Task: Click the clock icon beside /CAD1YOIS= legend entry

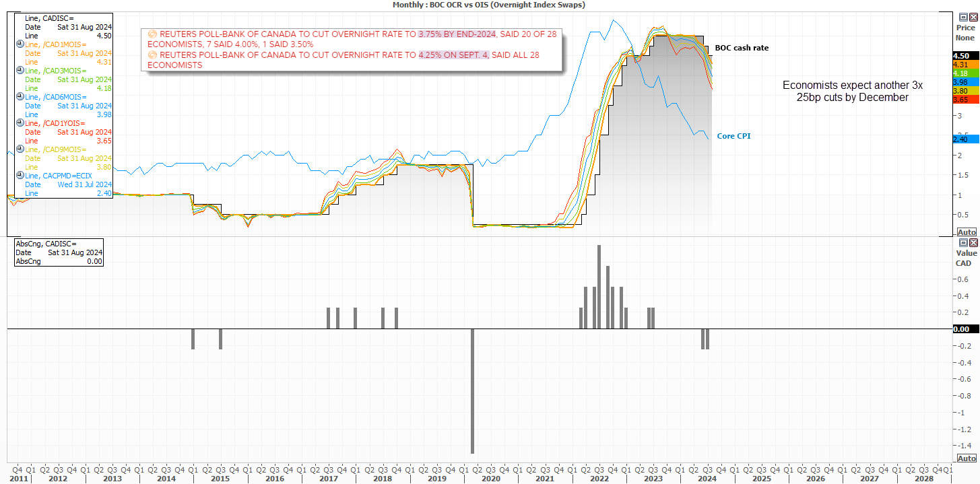Action: pyautogui.click(x=19, y=123)
